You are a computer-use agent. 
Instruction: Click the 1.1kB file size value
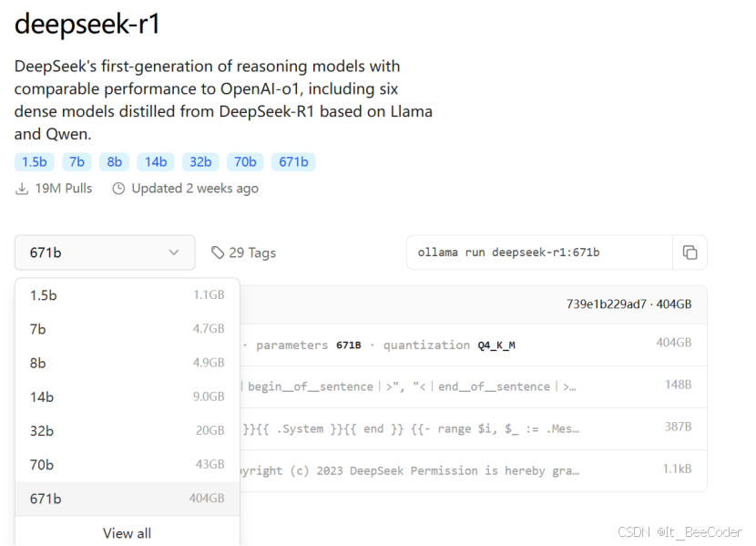tap(677, 469)
